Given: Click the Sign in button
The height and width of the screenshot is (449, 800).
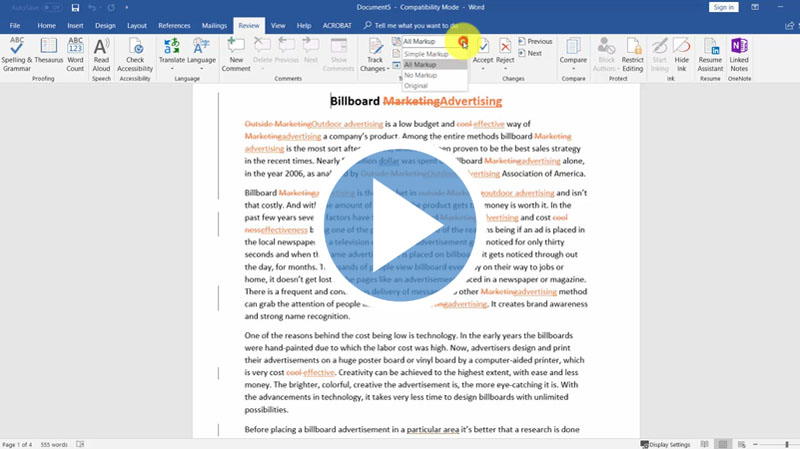Looking at the screenshot, I should click(723, 7).
